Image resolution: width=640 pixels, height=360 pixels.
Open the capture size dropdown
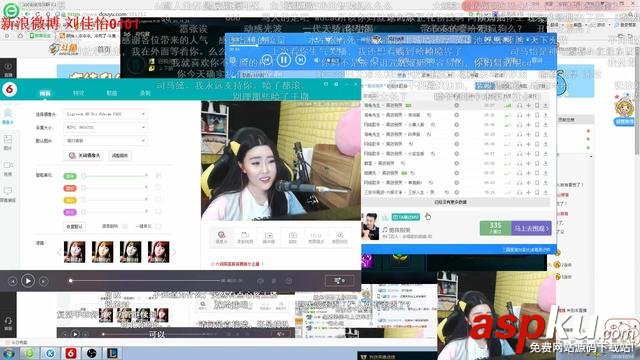tap(105, 127)
